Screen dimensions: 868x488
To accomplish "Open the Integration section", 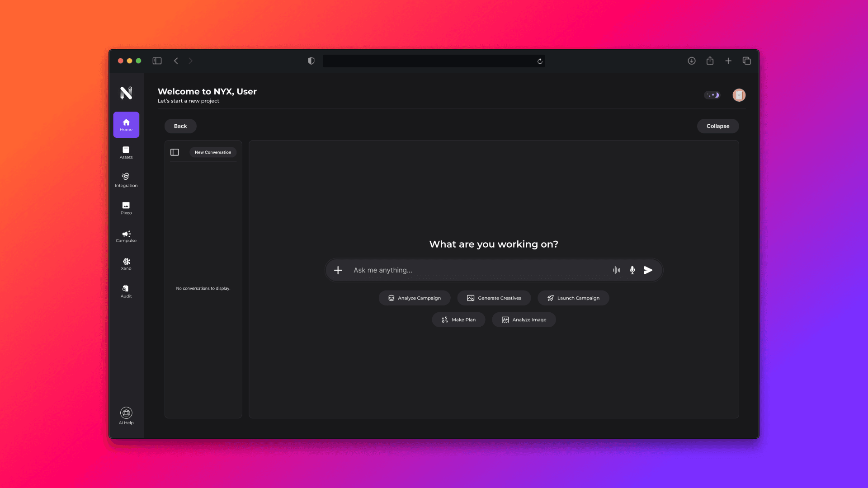I will (x=126, y=180).
